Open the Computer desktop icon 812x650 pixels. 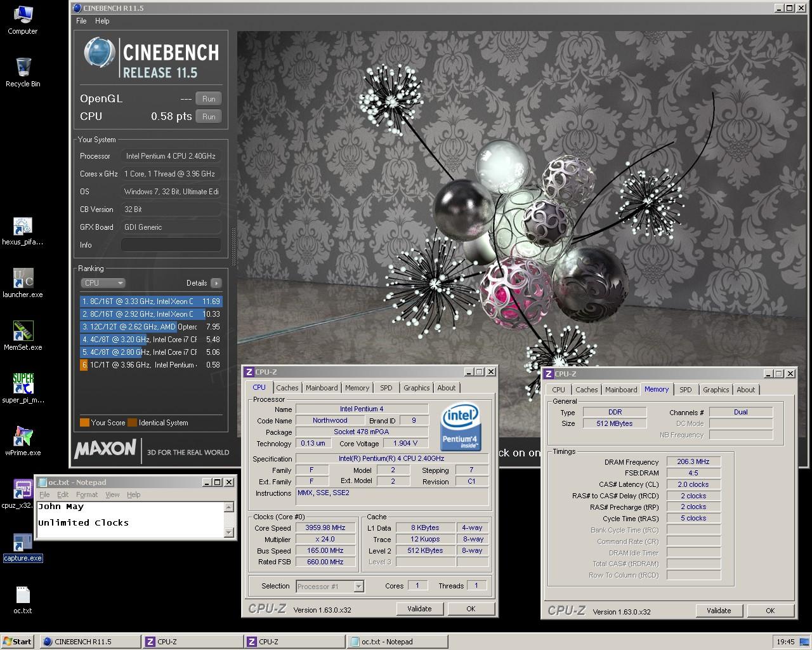[x=22, y=19]
